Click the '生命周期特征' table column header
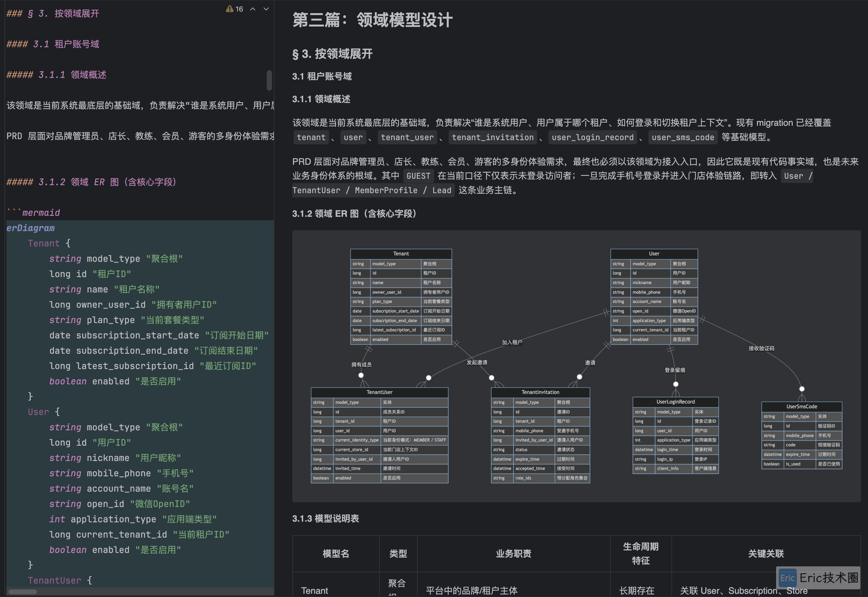Viewport: 868px width, 597px height. [641, 554]
